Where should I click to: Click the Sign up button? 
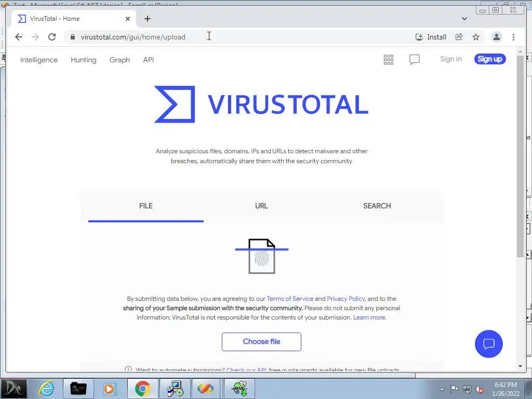[490, 59]
